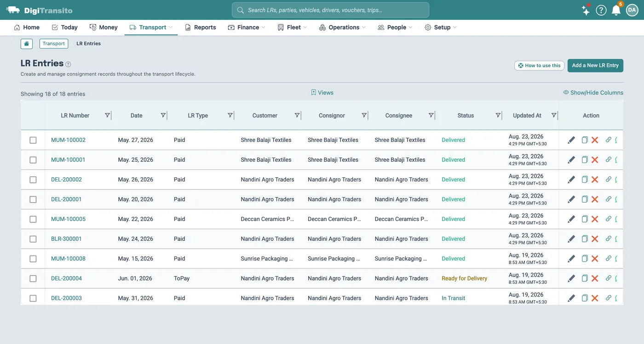The width and height of the screenshot is (644, 344).
Task: Open LR number DEL-200004 link
Action: [x=66, y=279]
